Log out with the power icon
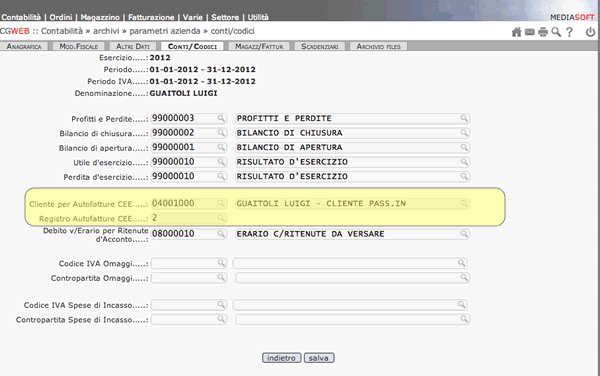This screenshot has height=376, width=600. pyautogui.click(x=590, y=32)
